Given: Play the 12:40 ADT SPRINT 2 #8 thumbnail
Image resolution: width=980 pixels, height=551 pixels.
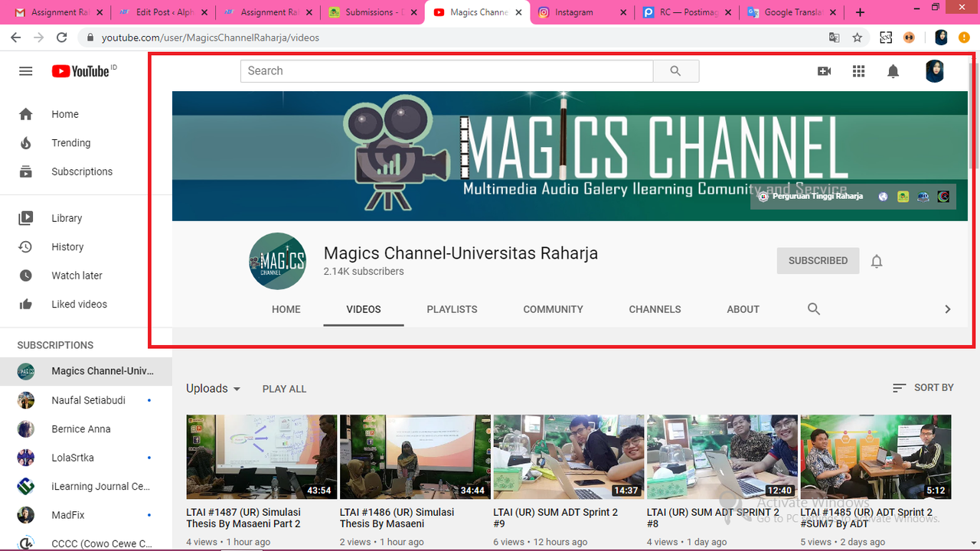Looking at the screenshot, I should [x=722, y=457].
